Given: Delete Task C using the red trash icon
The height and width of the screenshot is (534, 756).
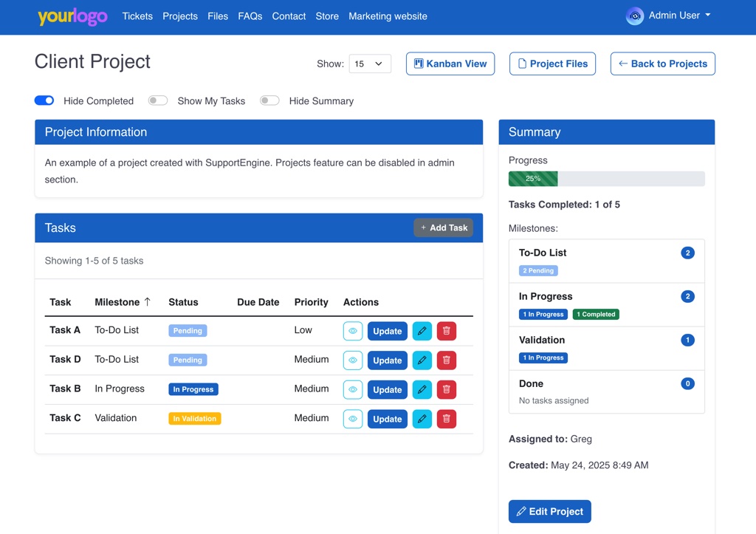Looking at the screenshot, I should click(446, 419).
